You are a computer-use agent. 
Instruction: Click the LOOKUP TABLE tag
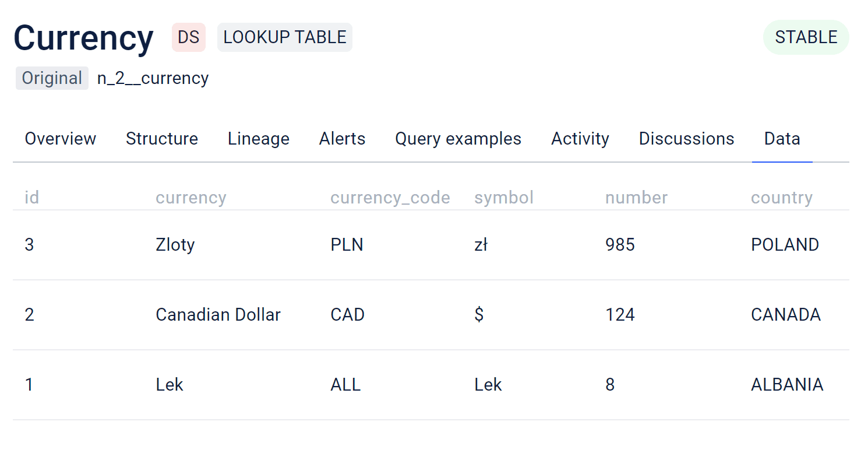tap(285, 37)
